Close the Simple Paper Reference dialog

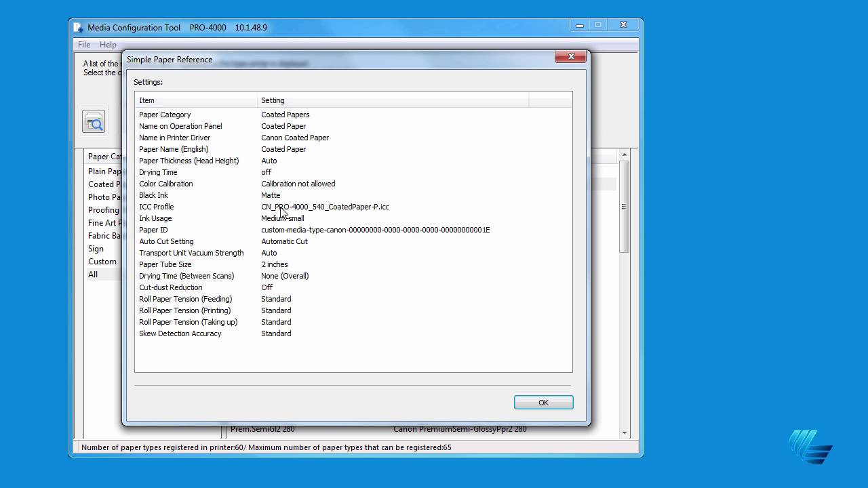[571, 57]
